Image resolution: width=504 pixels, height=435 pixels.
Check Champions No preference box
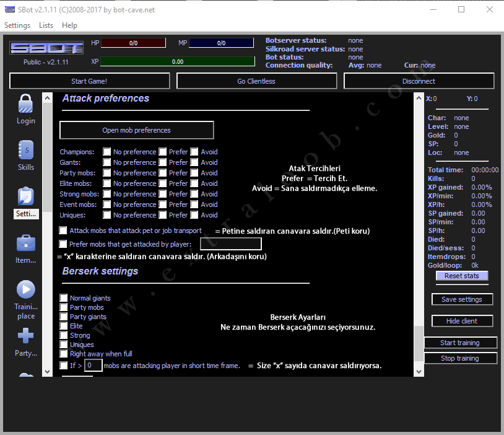click(x=106, y=152)
